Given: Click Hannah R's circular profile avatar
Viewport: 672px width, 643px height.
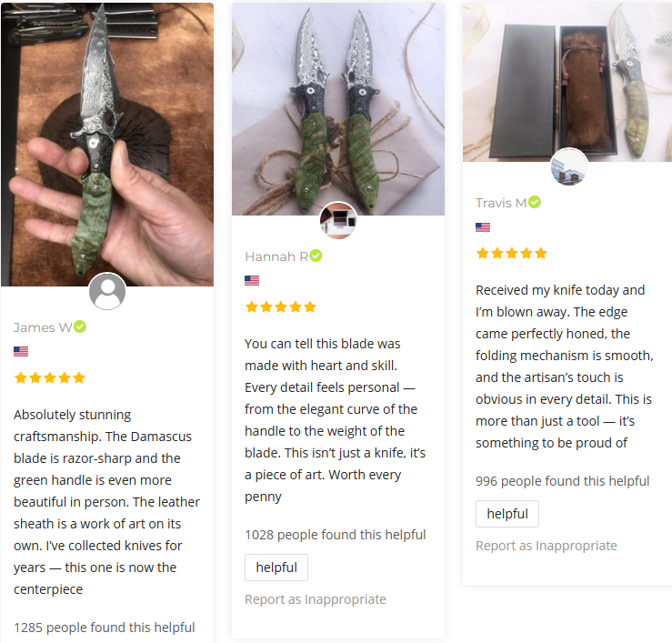Looking at the screenshot, I should [338, 220].
